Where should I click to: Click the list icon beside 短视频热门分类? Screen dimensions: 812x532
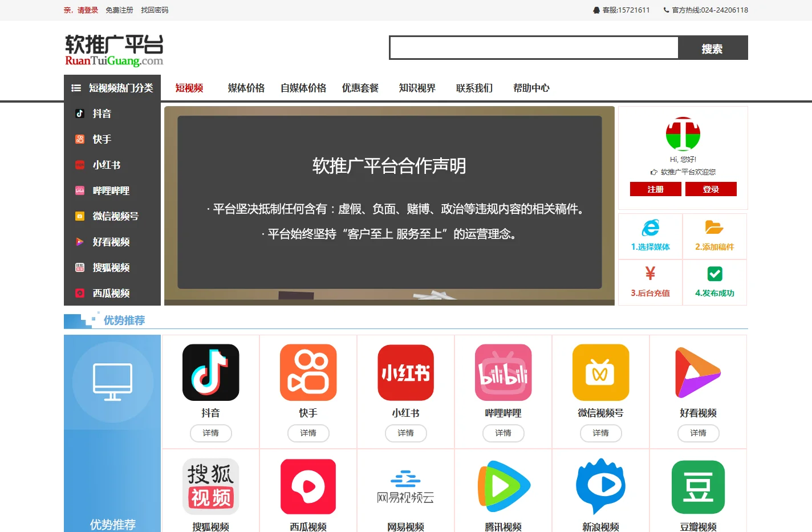76,88
